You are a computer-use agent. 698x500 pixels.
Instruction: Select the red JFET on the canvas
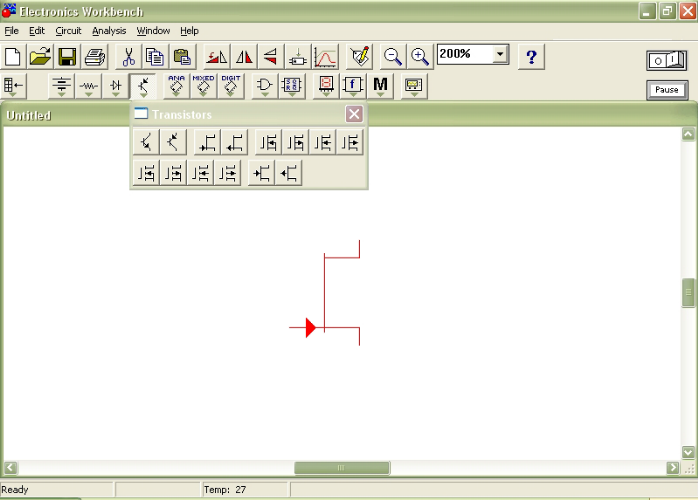pyautogui.click(x=325, y=293)
